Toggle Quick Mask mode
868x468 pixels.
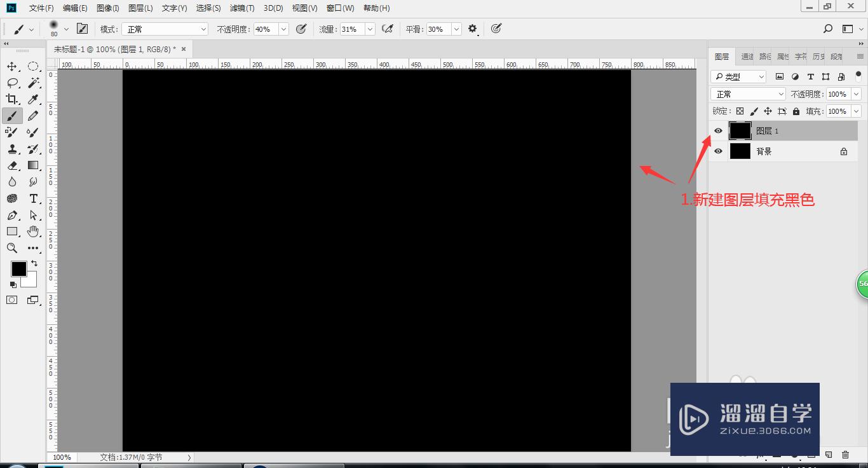coord(12,300)
